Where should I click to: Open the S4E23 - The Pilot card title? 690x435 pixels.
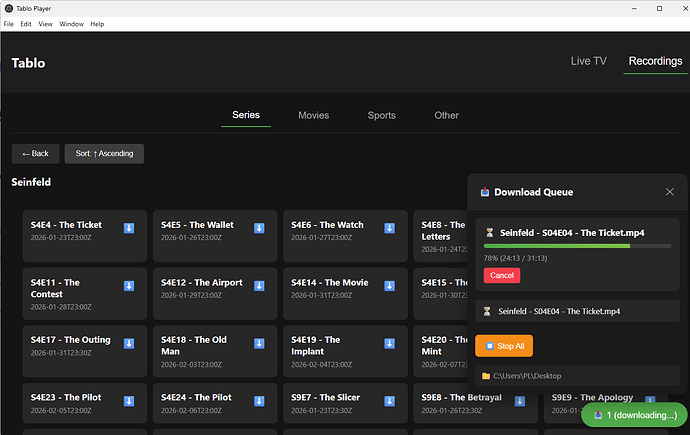pyautogui.click(x=66, y=397)
